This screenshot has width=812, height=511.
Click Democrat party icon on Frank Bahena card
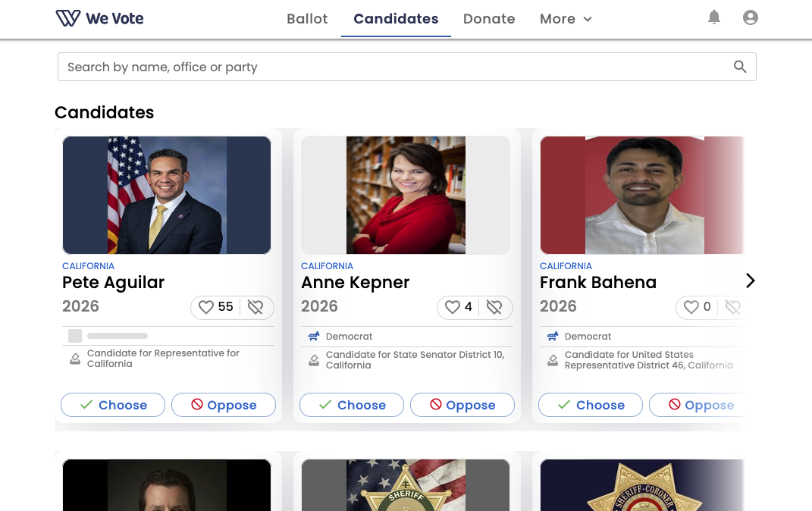click(x=553, y=337)
